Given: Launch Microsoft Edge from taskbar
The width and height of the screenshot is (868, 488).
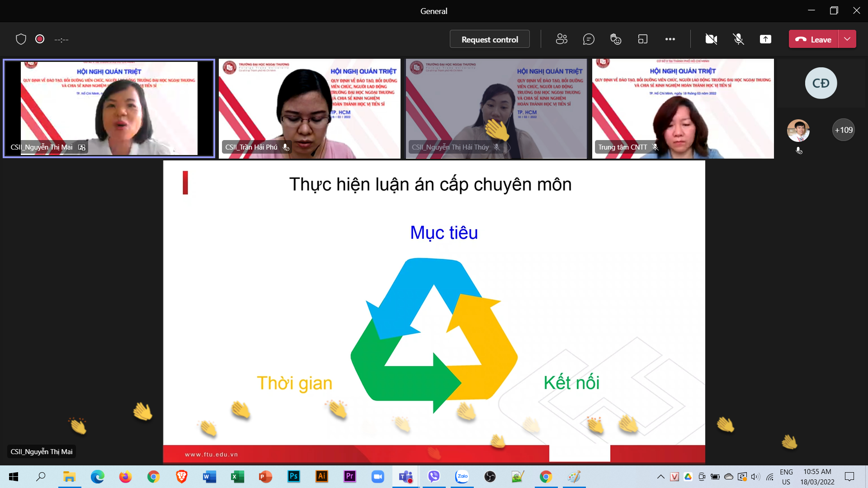Looking at the screenshot, I should click(97, 477).
